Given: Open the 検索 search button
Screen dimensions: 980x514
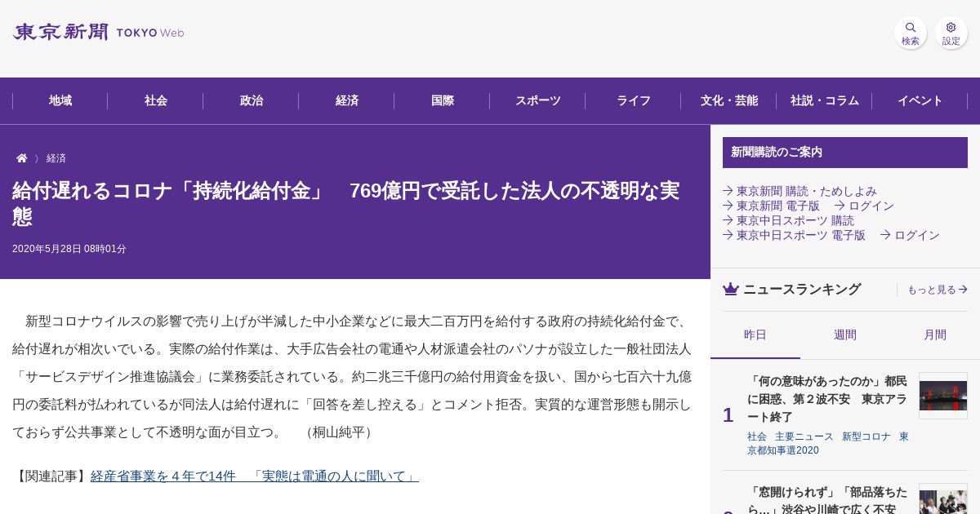Looking at the screenshot, I should [911, 33].
